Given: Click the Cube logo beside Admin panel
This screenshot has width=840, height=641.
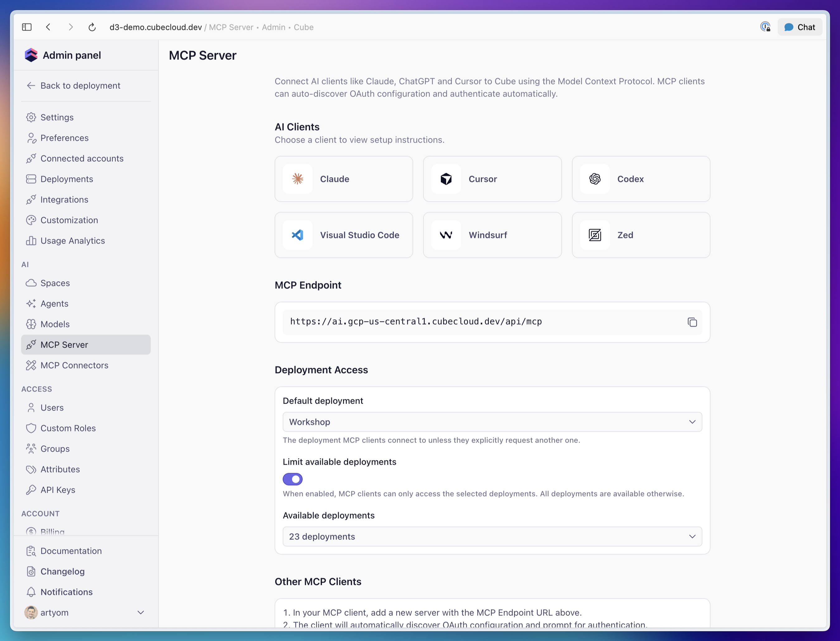Looking at the screenshot, I should tap(31, 55).
